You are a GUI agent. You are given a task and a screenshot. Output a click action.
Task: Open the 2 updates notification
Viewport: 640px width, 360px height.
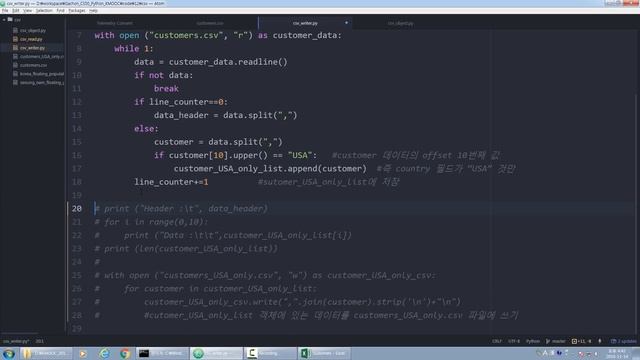(623, 341)
